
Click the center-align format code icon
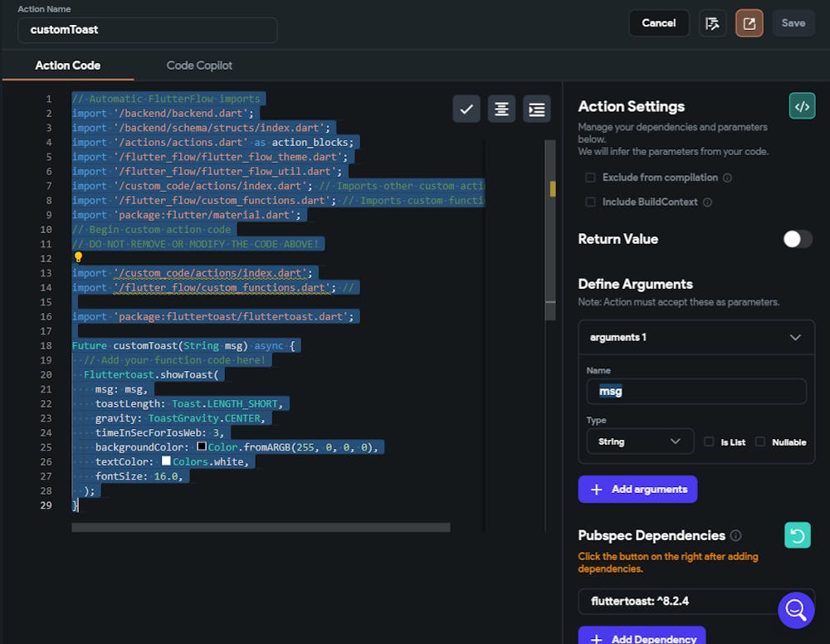[501, 109]
